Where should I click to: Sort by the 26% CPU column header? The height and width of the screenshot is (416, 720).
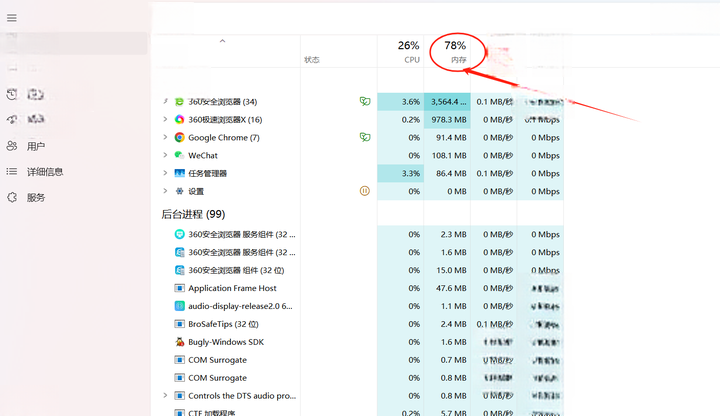coord(401,51)
